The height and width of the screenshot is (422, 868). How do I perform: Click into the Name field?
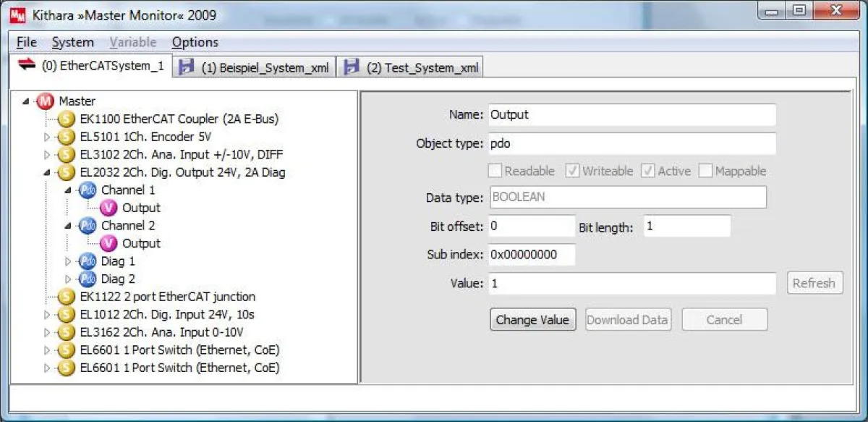(632, 114)
